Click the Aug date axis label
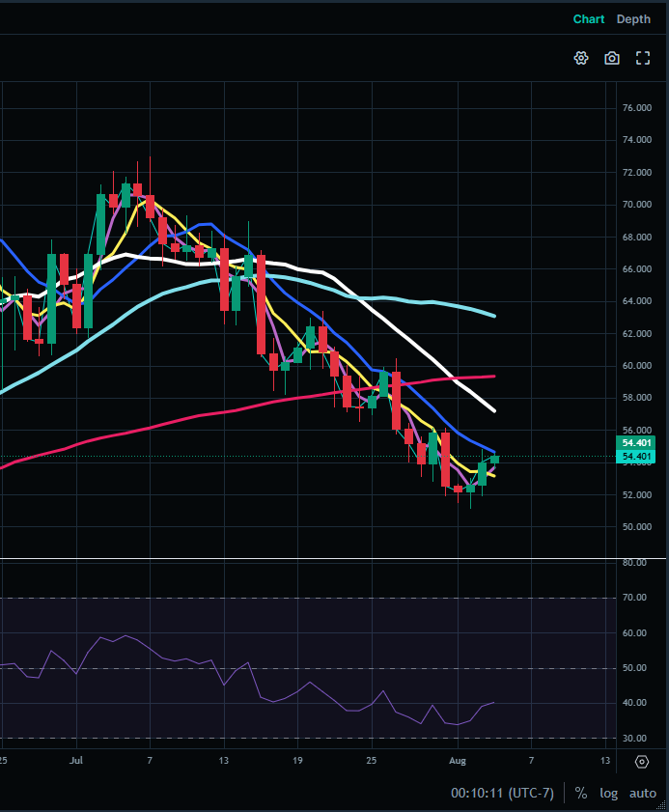This screenshot has height=812, width=669. click(x=458, y=761)
